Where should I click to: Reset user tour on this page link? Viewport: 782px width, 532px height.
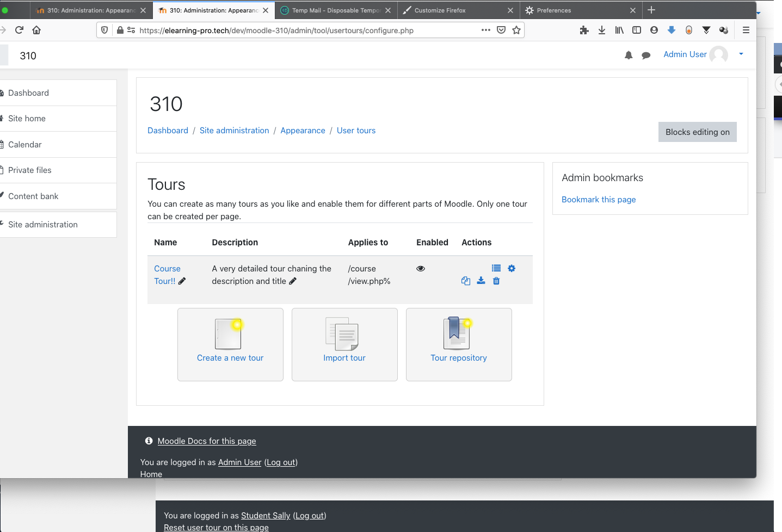click(x=216, y=527)
